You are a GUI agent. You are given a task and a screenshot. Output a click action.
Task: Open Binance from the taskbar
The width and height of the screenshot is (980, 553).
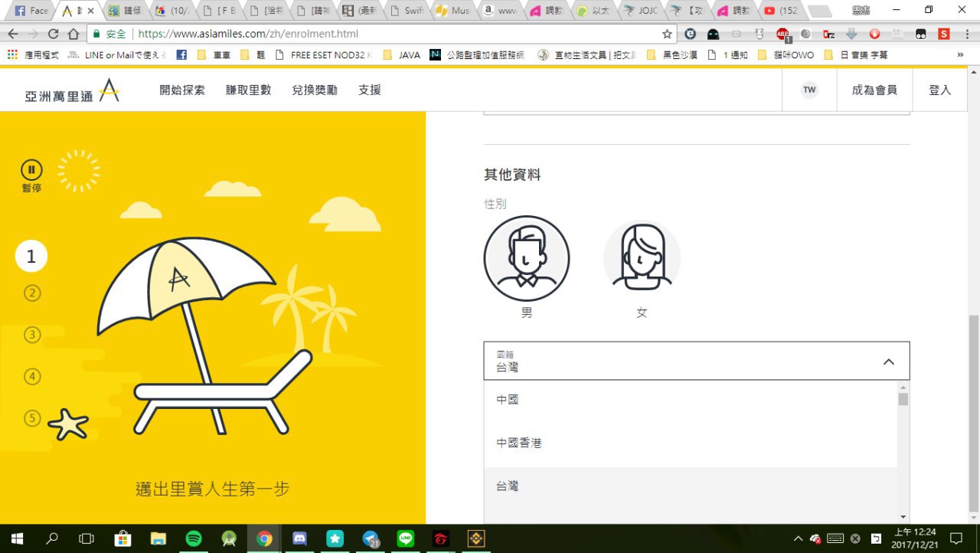coord(476,538)
